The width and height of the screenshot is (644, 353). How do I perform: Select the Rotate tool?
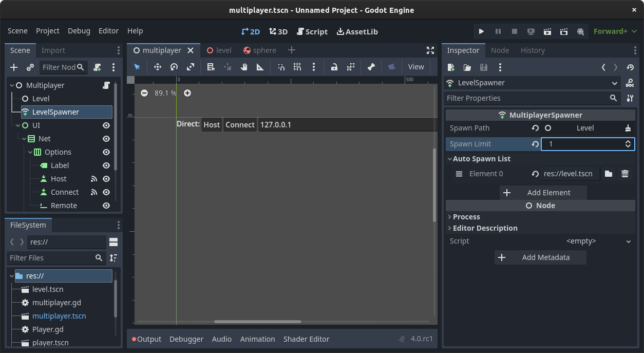(174, 67)
